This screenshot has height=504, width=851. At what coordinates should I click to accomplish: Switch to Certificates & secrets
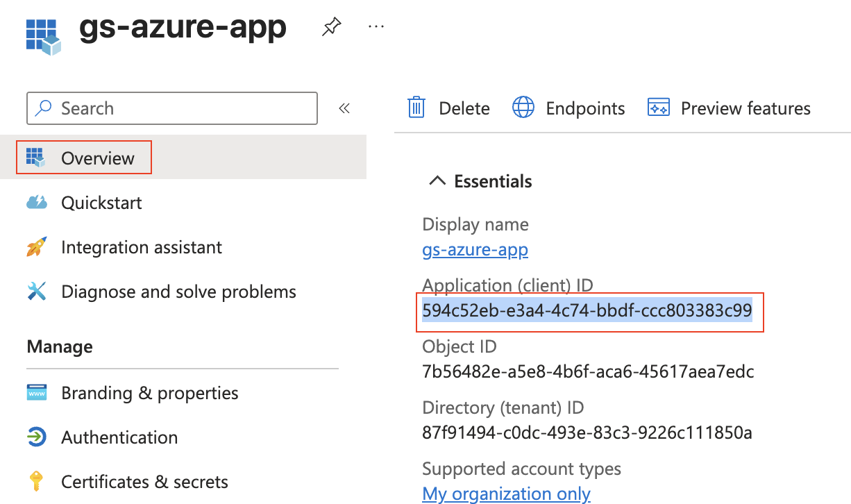pos(145,481)
